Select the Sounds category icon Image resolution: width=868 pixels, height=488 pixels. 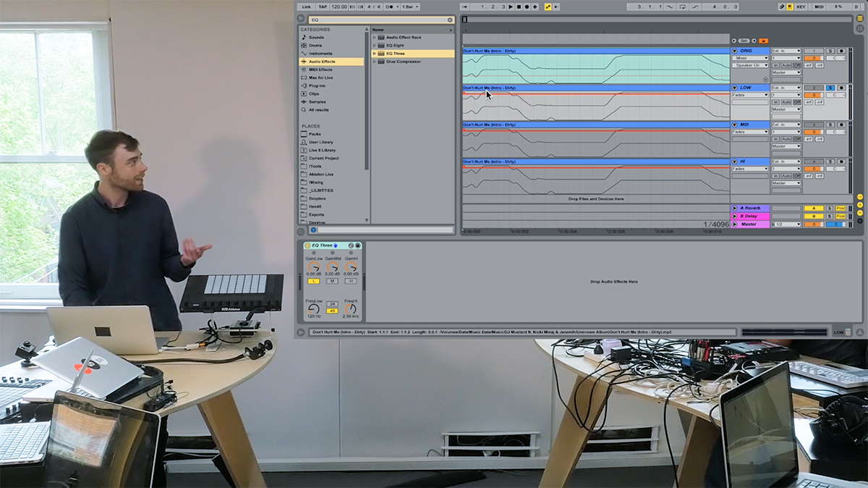pyautogui.click(x=304, y=37)
